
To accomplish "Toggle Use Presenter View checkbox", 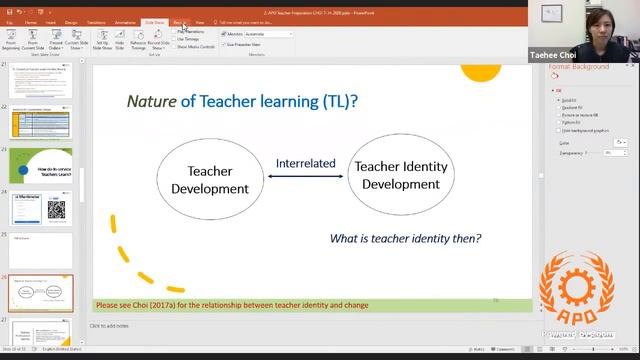I will (224, 44).
